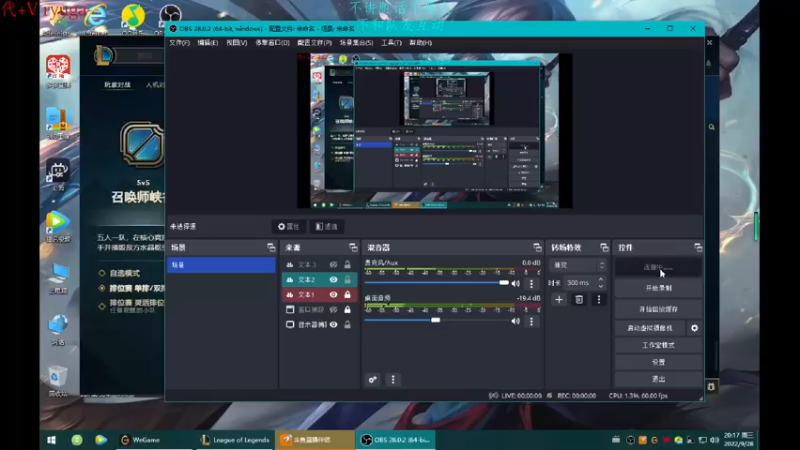Delete the scene transition with trash icon

tap(579, 299)
